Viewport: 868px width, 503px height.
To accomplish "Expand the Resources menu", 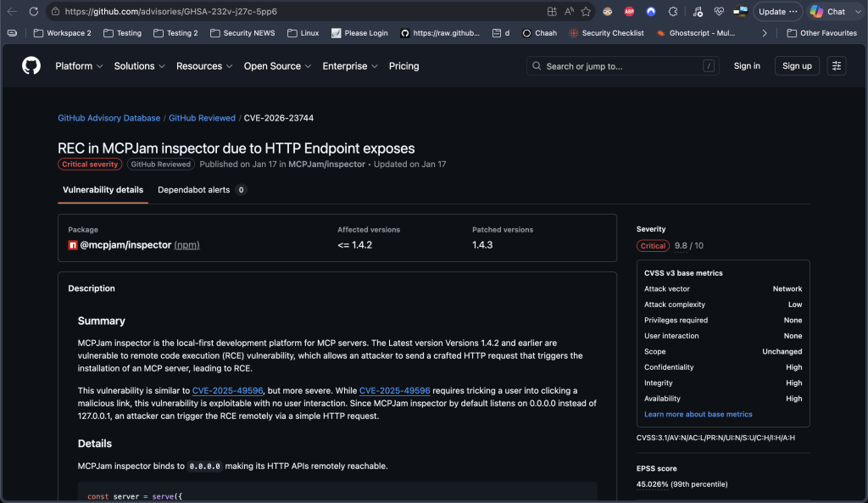I will click(x=204, y=66).
